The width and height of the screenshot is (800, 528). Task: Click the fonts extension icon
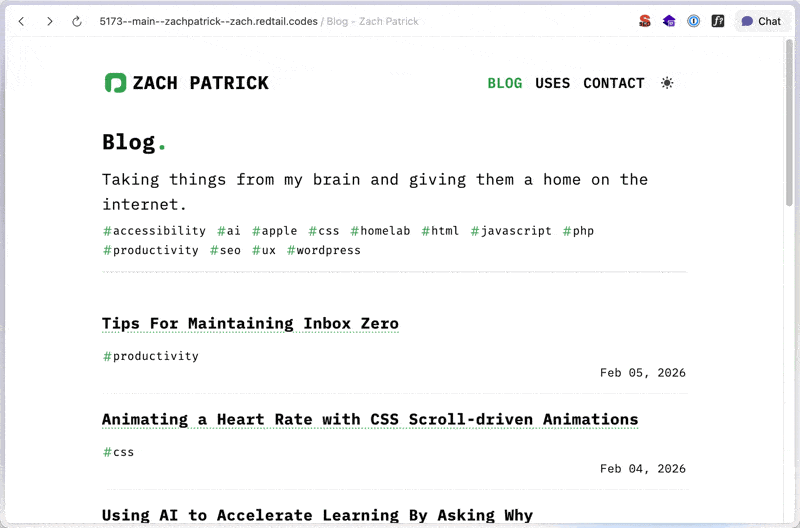tap(718, 21)
